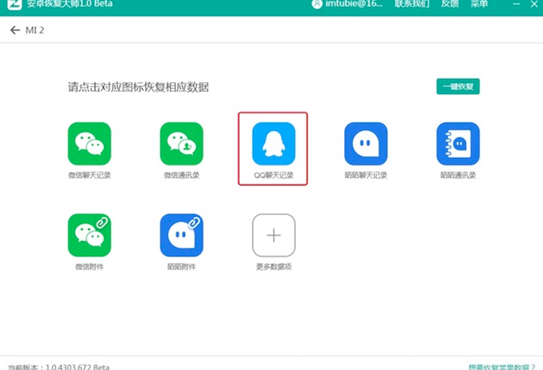Open the 微信通讯录 recovery icon

tap(181, 143)
